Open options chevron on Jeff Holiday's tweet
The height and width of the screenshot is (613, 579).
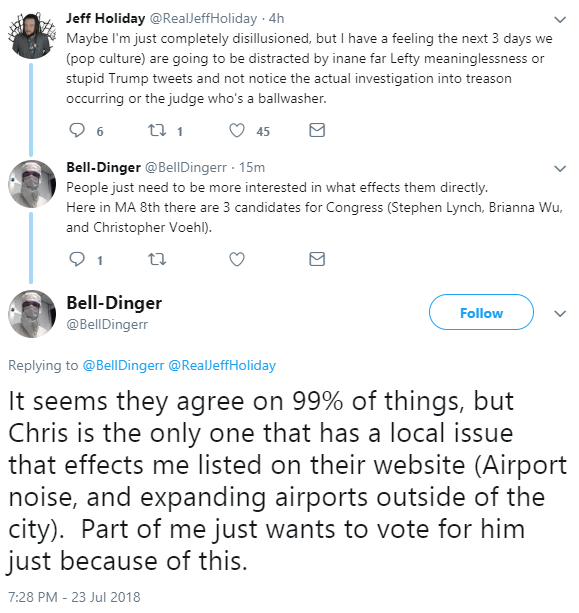(560, 20)
